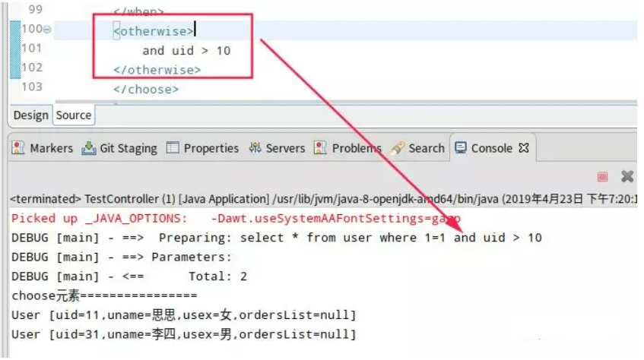The height and width of the screenshot is (360, 644).
Task: Collapse the otherwise block at line 100
Action: 48,30
